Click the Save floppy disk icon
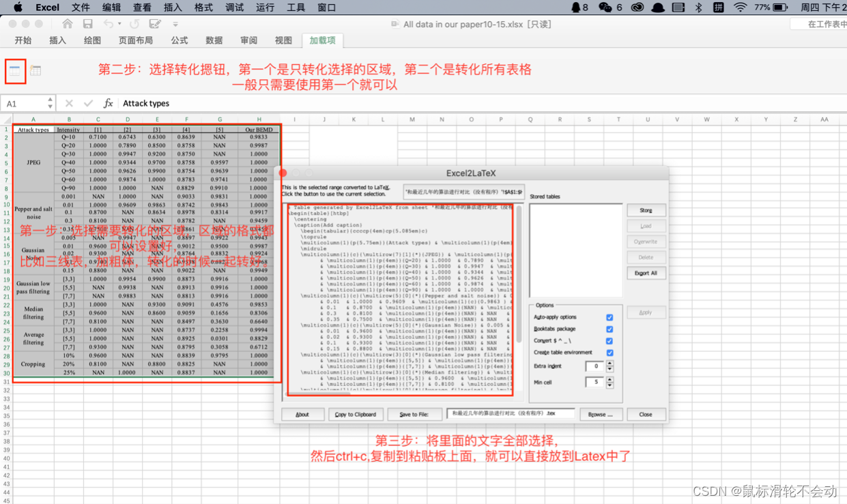Screen dimensions: 847x504 [88, 24]
